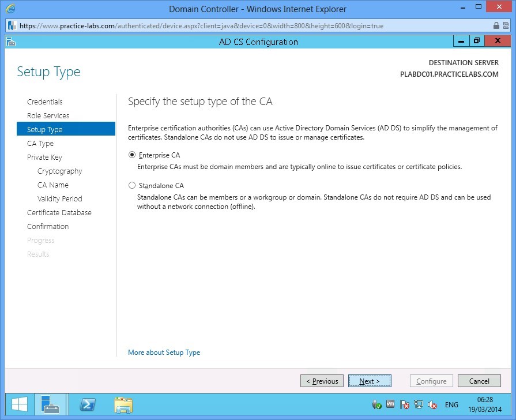
Task: Select the Setup Type step in sidebar
Action: tap(45, 129)
